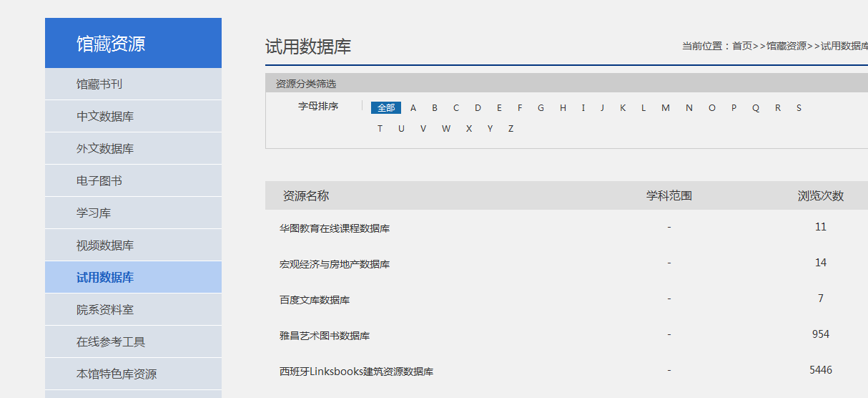Open 在线参考工具 sidebar item

tap(133, 341)
